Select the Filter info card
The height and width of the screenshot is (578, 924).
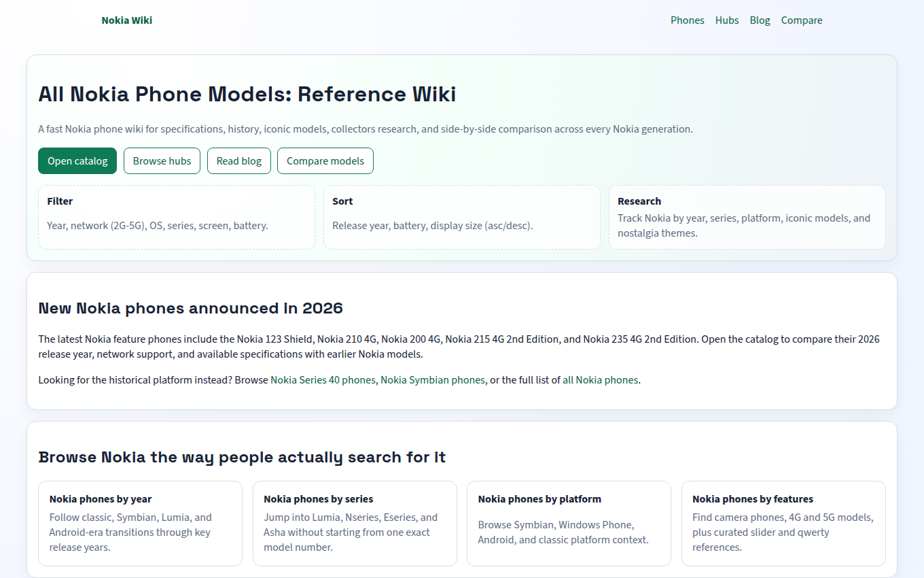177,217
